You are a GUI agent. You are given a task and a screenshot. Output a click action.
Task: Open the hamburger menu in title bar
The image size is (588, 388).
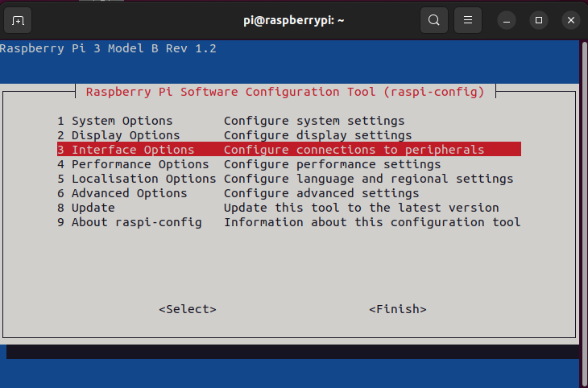pos(468,20)
